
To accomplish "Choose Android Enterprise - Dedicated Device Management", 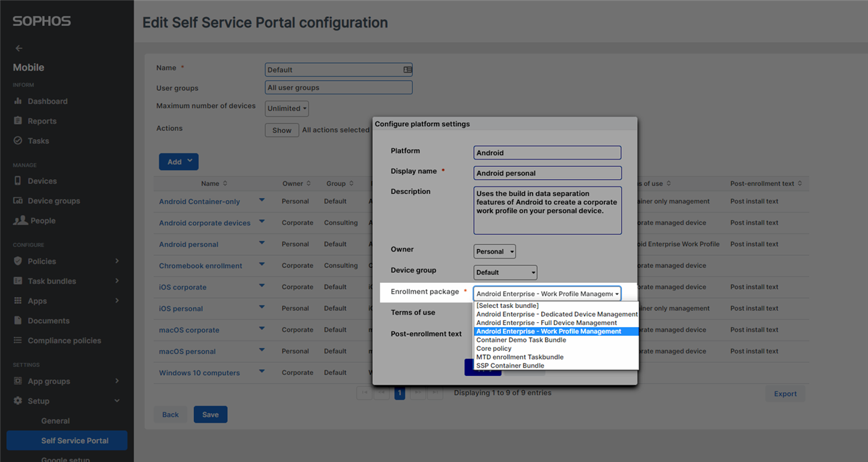I will (556, 314).
